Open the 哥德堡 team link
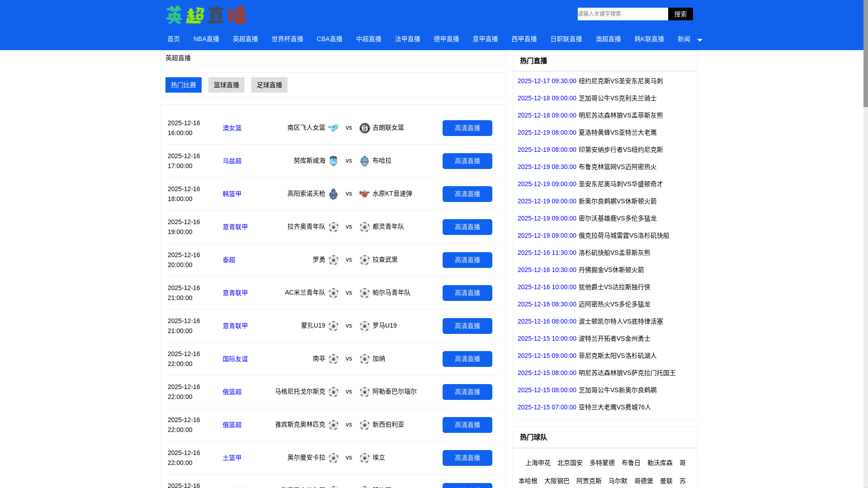This screenshot has width=868, height=488. click(644, 481)
